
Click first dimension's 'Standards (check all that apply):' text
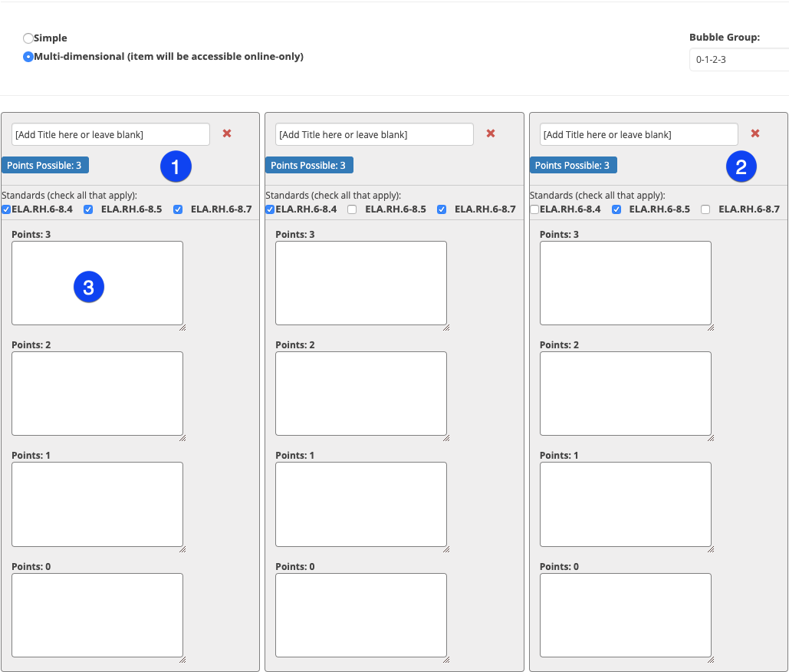point(70,196)
